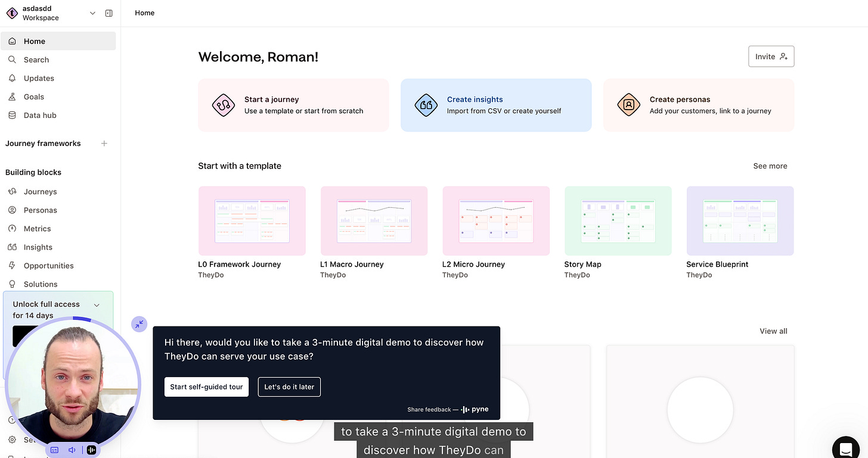Click the Metrics gauge icon
Screen dimensions: 868x458
pos(12,229)
